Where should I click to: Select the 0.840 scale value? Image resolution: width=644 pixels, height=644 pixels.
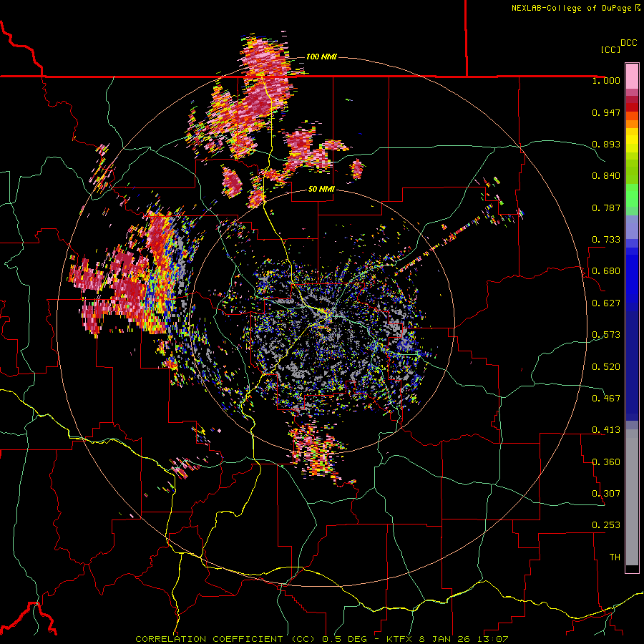pyautogui.click(x=606, y=176)
